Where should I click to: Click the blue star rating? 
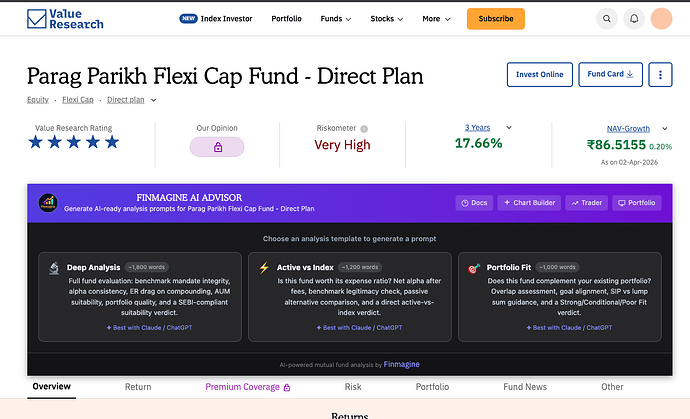tap(73, 142)
